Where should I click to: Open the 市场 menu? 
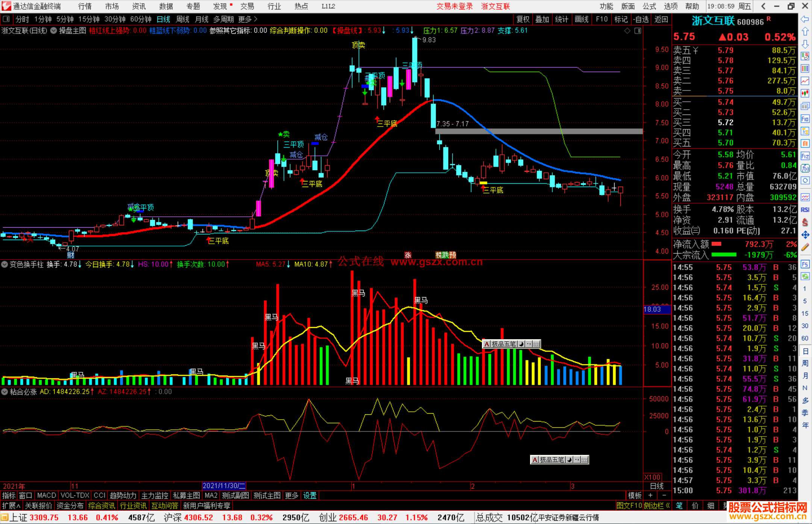(112, 6)
